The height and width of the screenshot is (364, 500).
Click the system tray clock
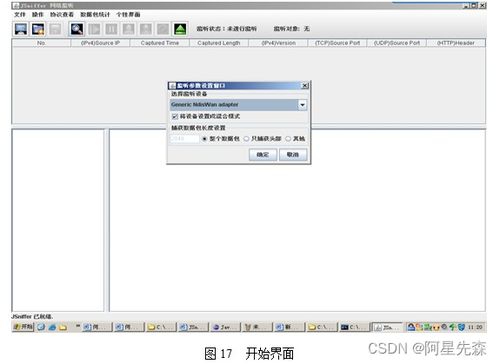click(475, 327)
